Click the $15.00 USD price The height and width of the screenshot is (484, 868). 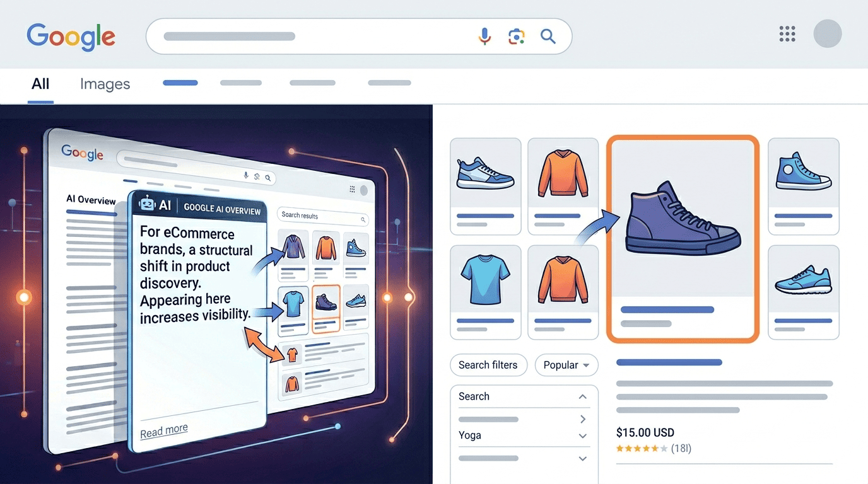click(x=645, y=433)
